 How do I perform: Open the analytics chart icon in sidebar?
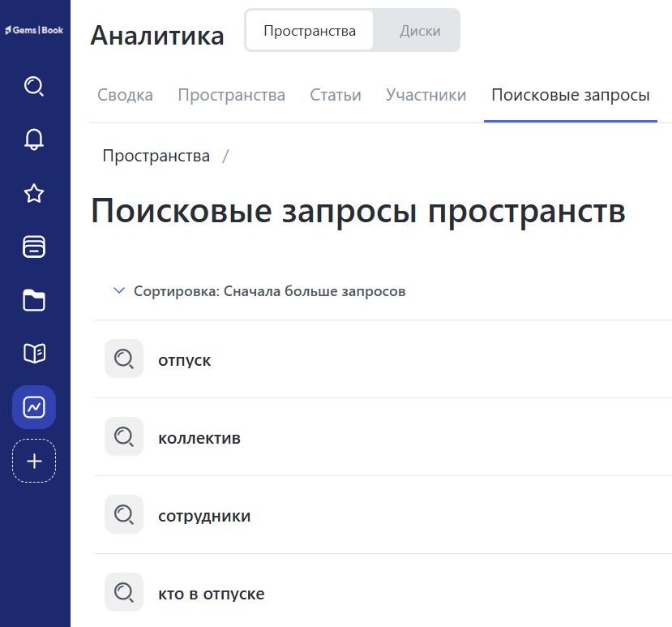[34, 407]
